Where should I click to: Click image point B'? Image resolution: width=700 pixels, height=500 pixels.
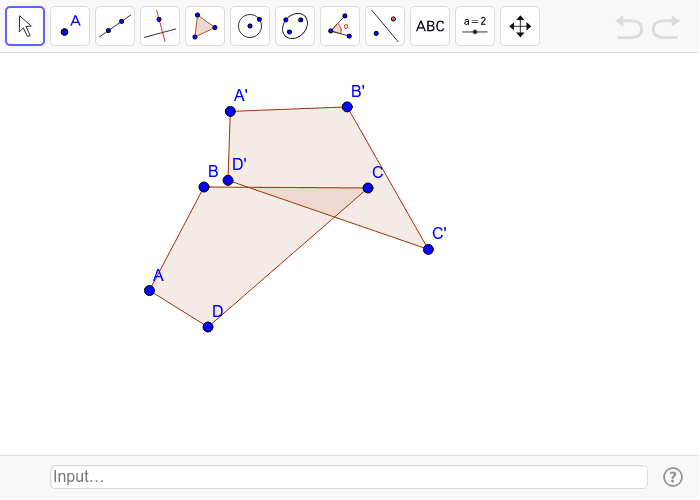[347, 107]
